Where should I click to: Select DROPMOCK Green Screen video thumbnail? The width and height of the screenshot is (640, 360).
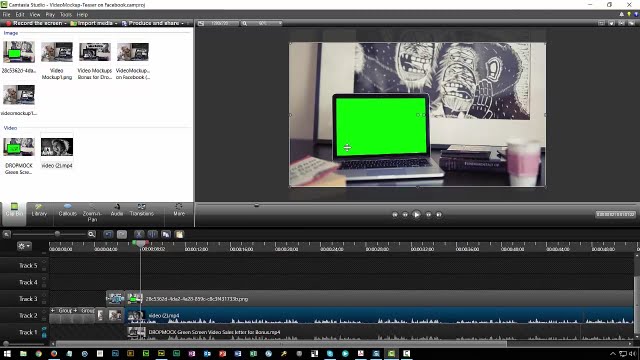click(x=19, y=147)
